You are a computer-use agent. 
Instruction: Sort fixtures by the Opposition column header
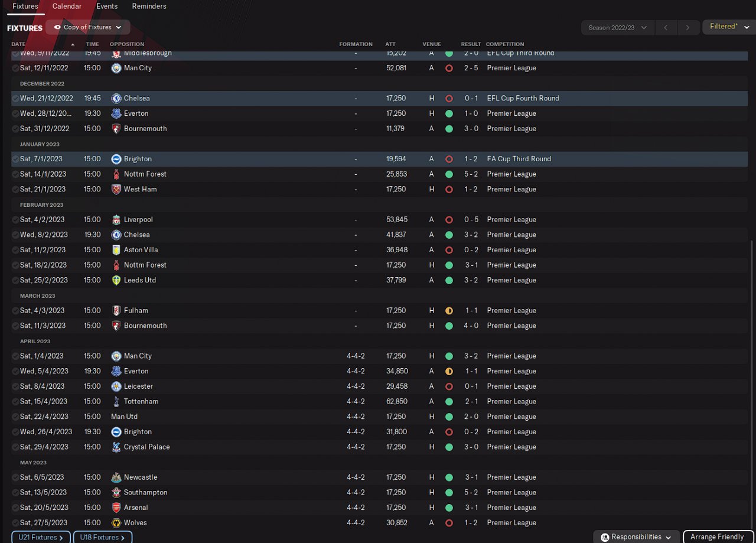(x=127, y=44)
